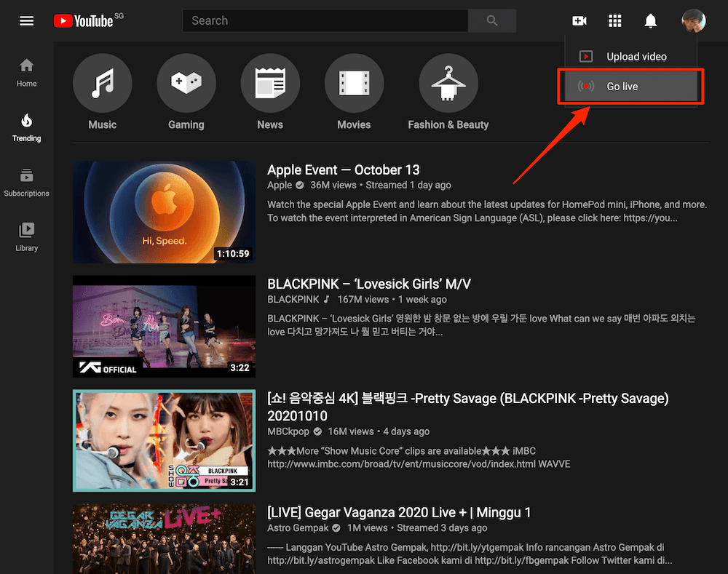
Task: Open the Gegar Vaganza 2020 Live title
Action: pos(399,512)
